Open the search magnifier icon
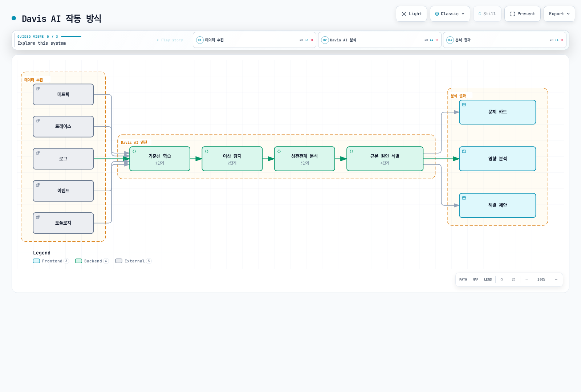The image size is (581, 392). [502, 279]
